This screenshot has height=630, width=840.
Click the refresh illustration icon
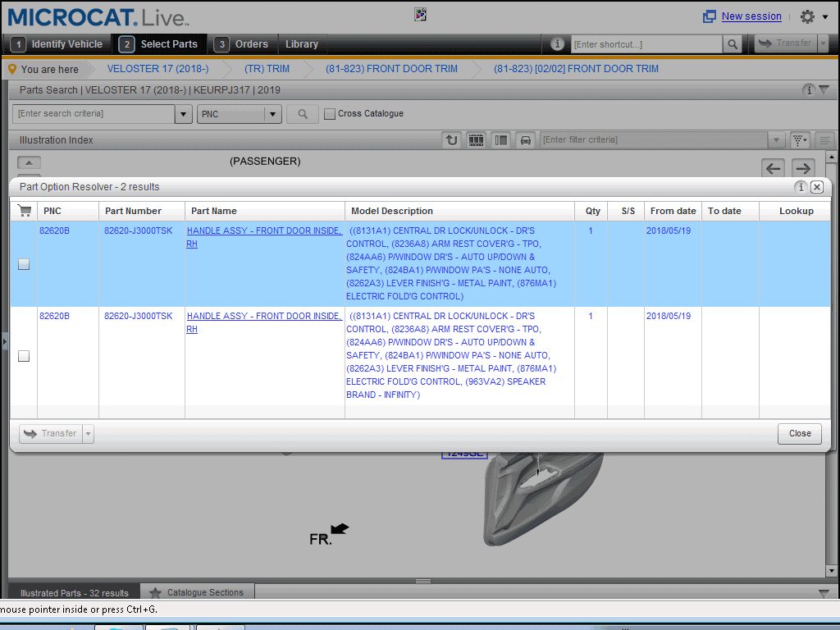click(x=452, y=139)
